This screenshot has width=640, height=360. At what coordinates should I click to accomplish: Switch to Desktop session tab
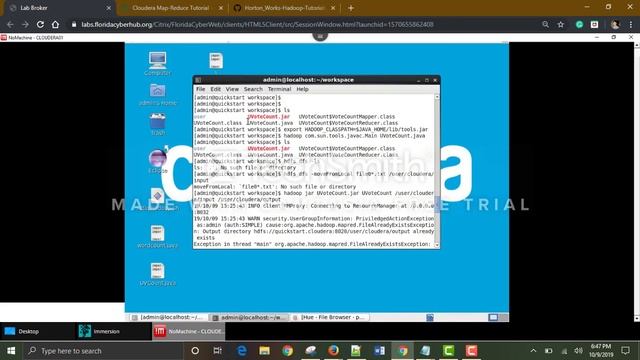38,331
